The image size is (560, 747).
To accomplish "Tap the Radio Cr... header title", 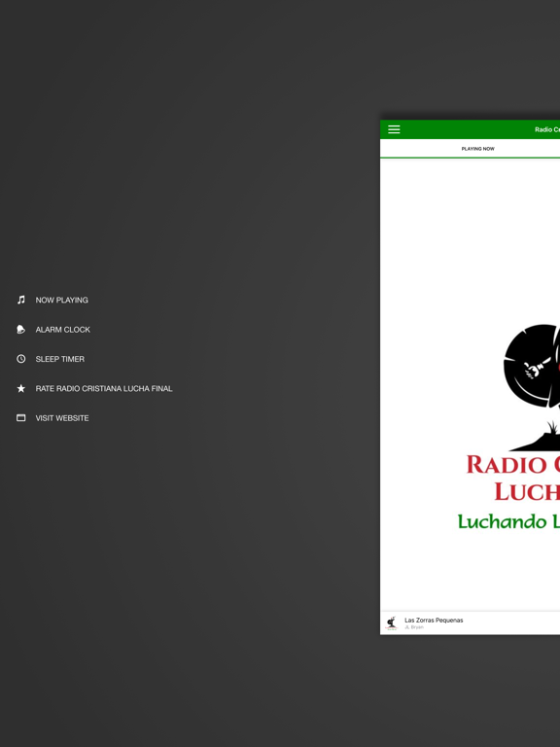I will pos(547,129).
